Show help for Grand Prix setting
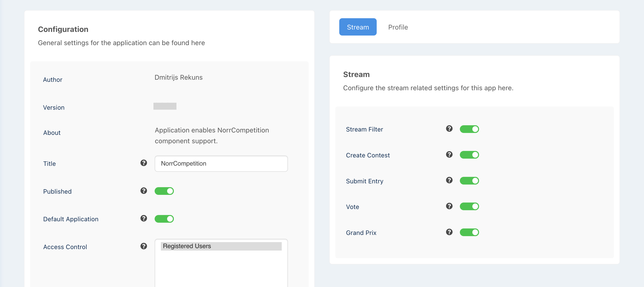This screenshot has width=644, height=287. [449, 232]
